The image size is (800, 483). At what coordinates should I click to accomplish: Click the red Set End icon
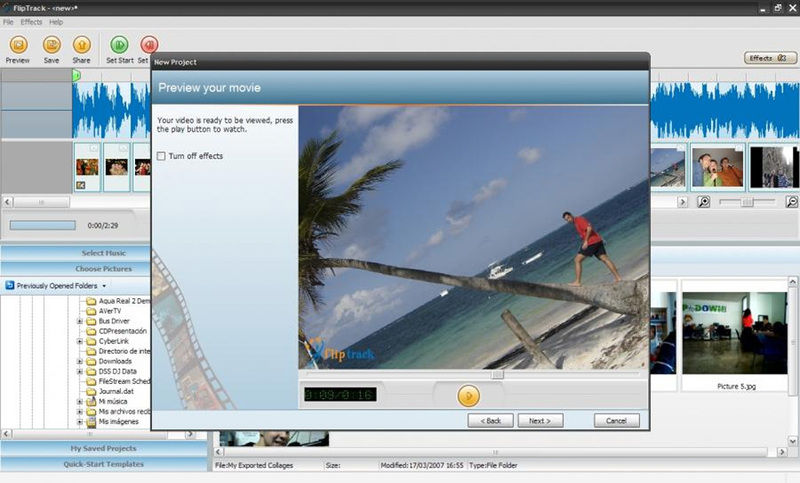(x=148, y=45)
